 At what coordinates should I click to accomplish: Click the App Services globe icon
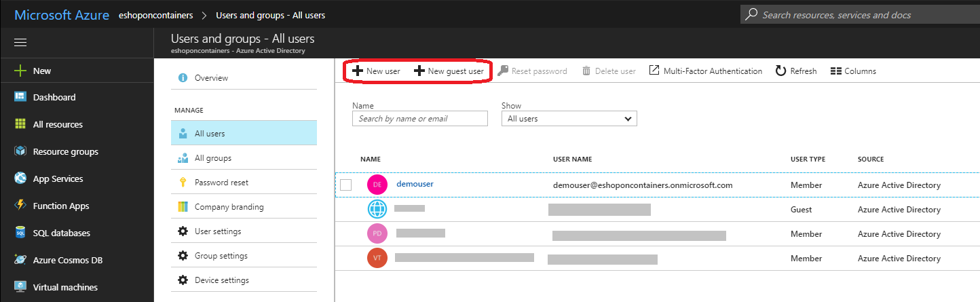click(x=20, y=178)
